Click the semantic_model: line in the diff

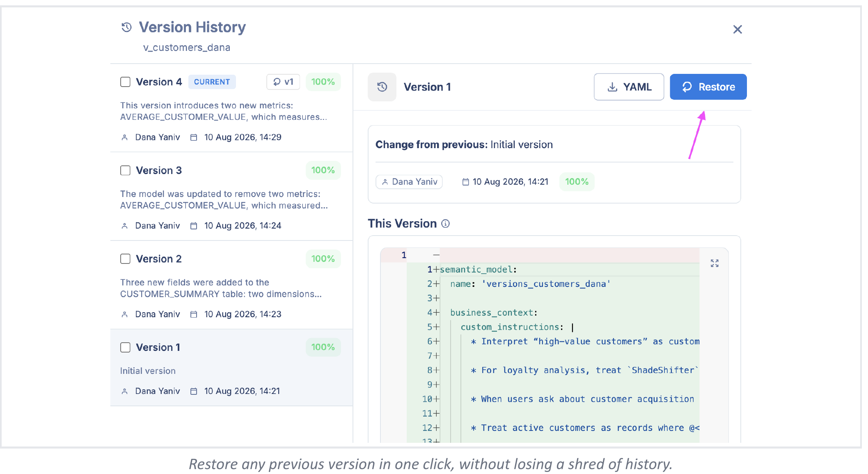pos(478,270)
